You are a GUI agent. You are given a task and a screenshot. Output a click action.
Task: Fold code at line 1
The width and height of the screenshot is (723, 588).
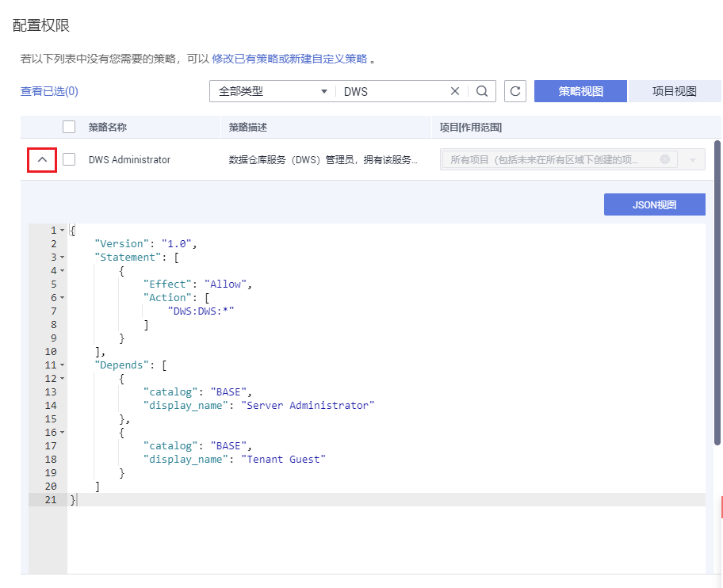[63, 231]
